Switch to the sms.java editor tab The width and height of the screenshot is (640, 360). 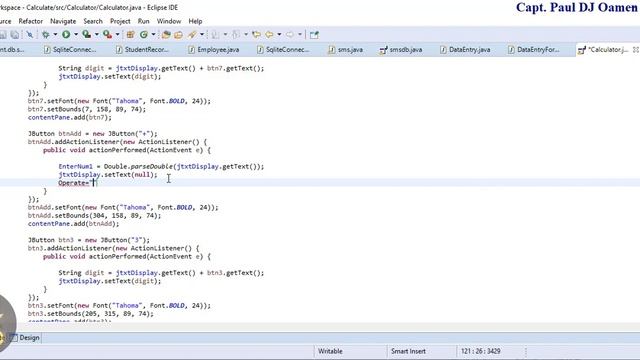click(345, 50)
